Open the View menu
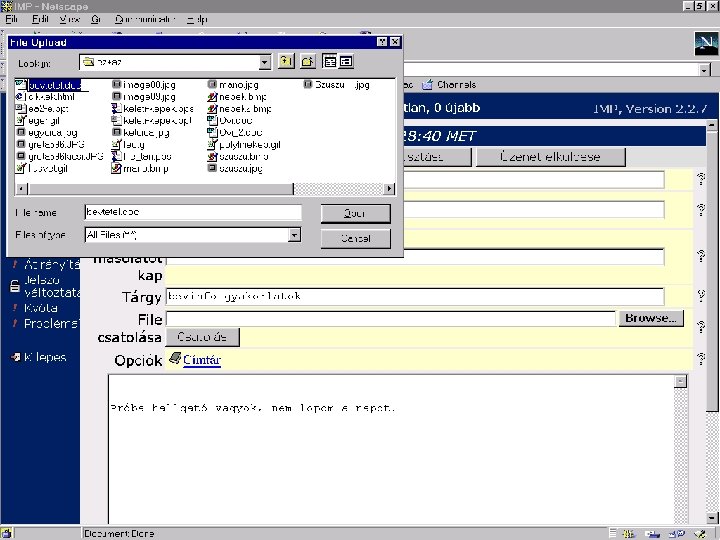720x540 pixels. [x=69, y=19]
